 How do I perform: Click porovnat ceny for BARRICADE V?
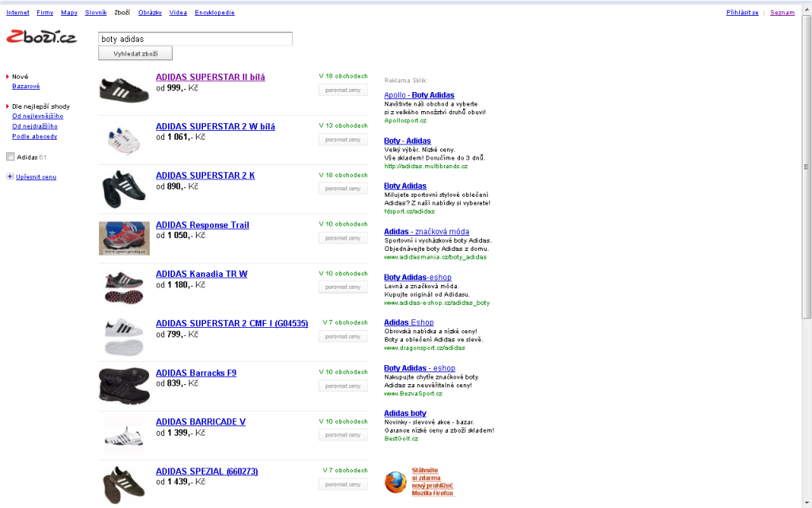click(343, 435)
